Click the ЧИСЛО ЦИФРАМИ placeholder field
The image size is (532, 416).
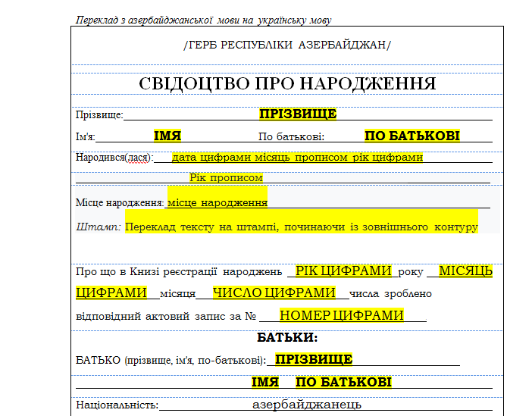click(x=274, y=292)
